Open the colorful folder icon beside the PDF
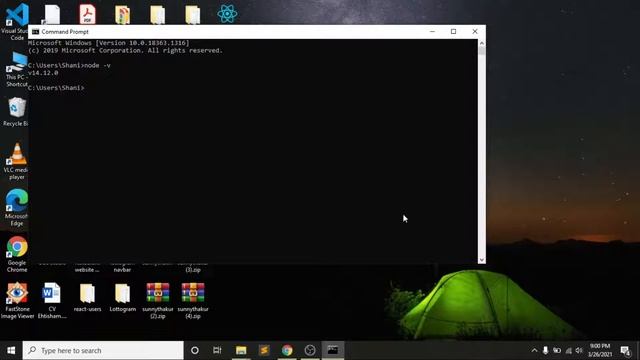Screen dimensions: 640x360 coord(122,14)
